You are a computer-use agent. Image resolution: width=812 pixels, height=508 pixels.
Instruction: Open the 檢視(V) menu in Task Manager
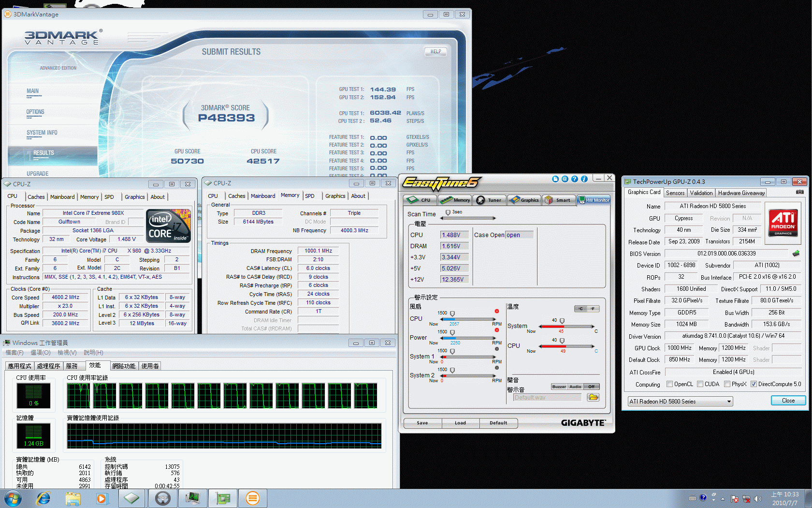point(67,353)
